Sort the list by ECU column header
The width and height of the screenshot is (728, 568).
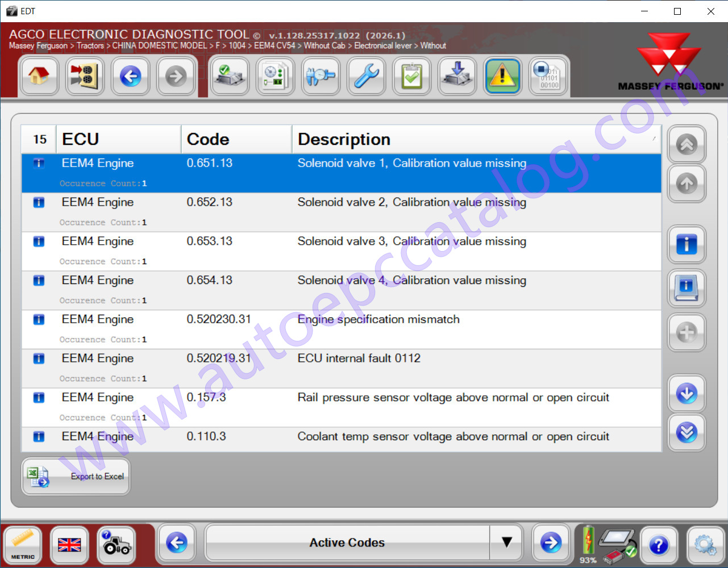coord(119,139)
